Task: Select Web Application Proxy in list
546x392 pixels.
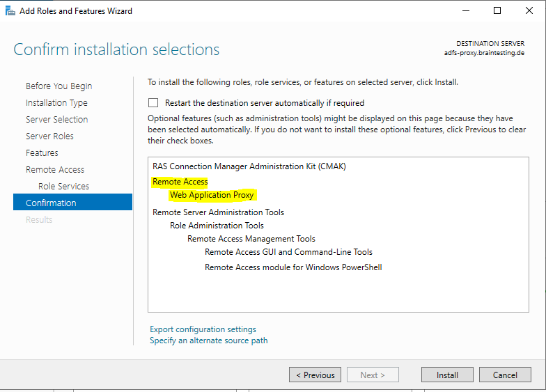Action: tap(212, 195)
